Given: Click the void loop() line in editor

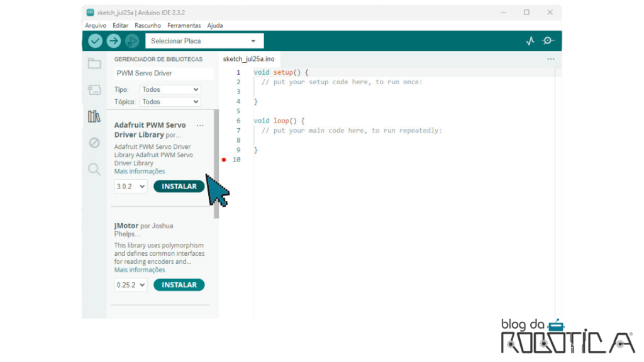Looking at the screenshot, I should 279,121.
